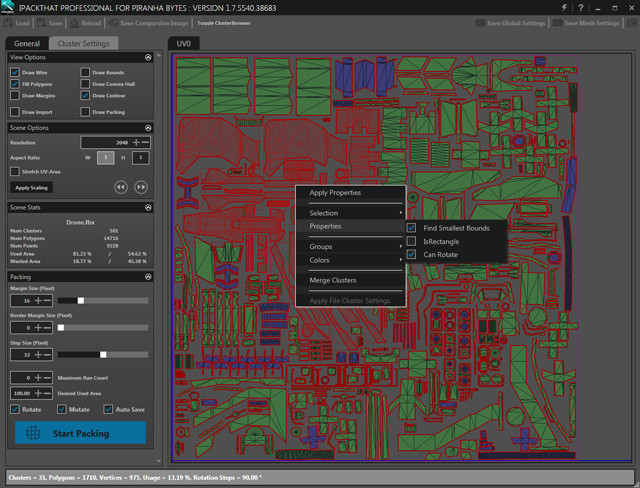
Task: Collapse the Packing section
Action: tap(148, 277)
